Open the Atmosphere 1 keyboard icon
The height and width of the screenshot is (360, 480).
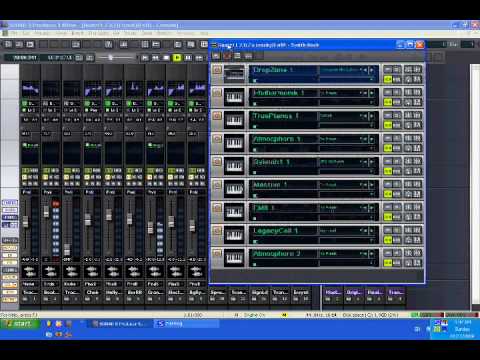click(x=234, y=143)
